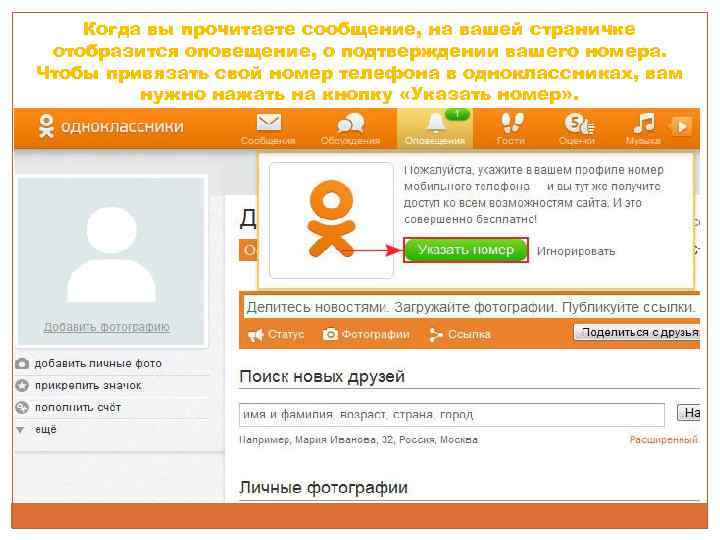This screenshot has height=540, width=720.
Task: Click coin icon beside пополнить счёт
Action: click(22, 407)
